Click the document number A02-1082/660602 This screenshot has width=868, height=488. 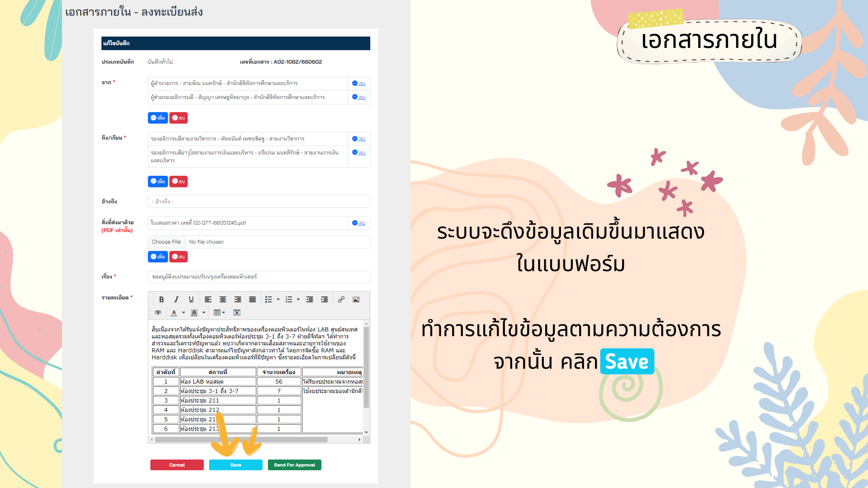[297, 62]
